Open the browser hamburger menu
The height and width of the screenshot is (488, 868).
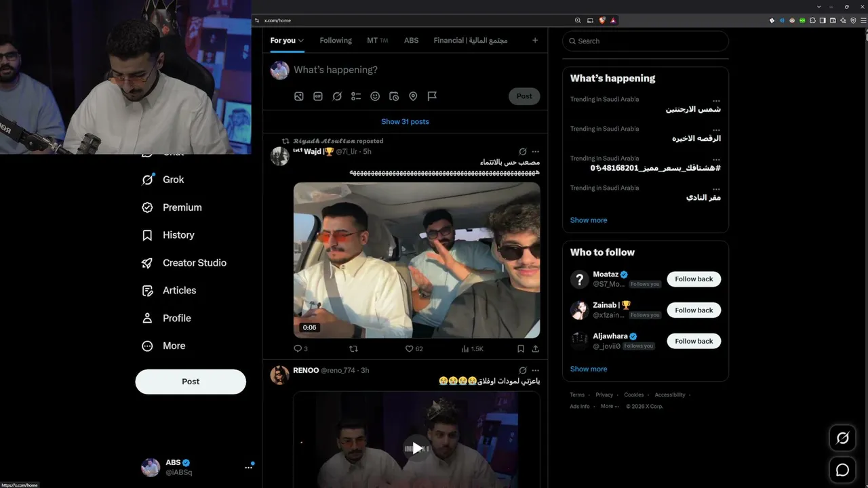click(x=862, y=20)
